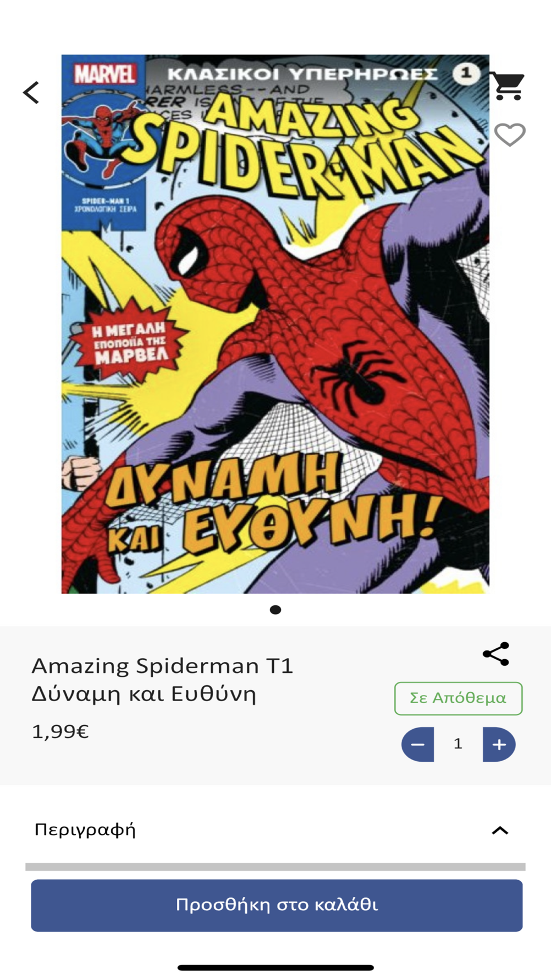
Task: Open the Spider-Man cover image
Action: tap(275, 324)
